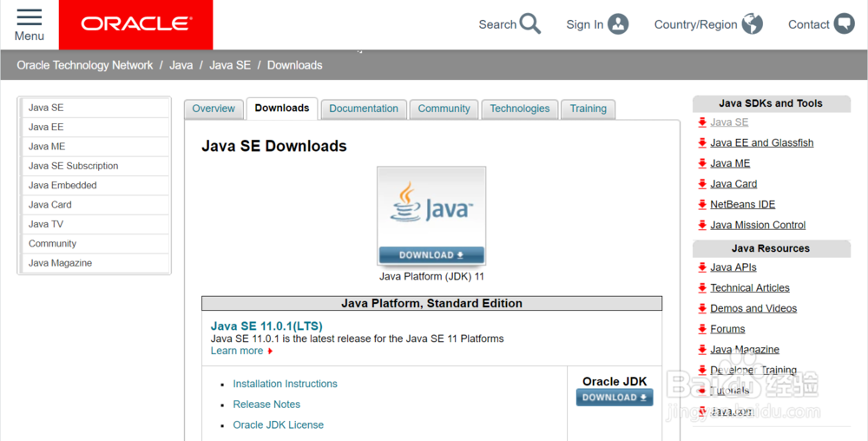
Task: Open Community sidebar item
Action: (x=95, y=243)
